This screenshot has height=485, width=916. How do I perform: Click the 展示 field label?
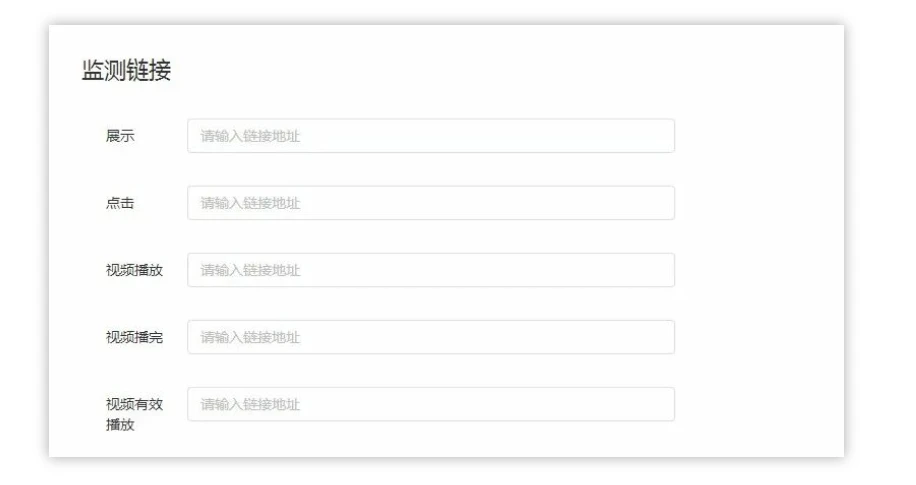tap(120, 136)
